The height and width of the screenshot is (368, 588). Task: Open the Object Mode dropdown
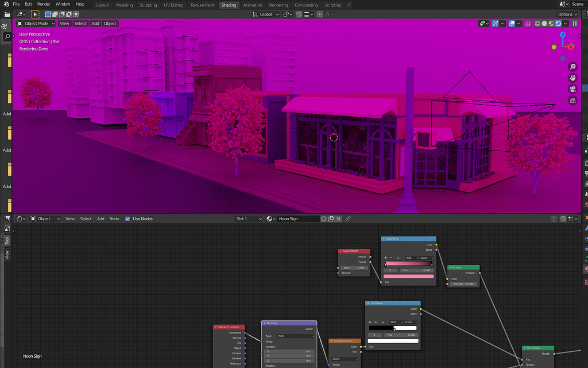tap(36, 24)
